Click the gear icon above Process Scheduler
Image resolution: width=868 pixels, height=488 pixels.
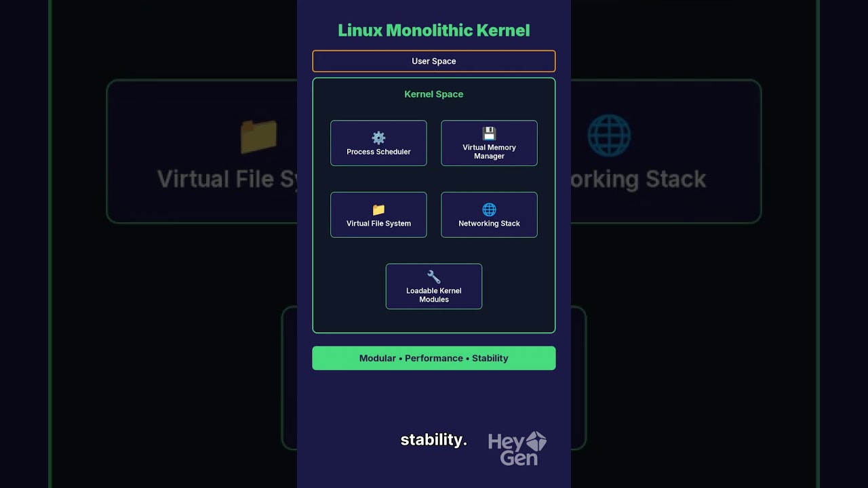pyautogui.click(x=378, y=138)
